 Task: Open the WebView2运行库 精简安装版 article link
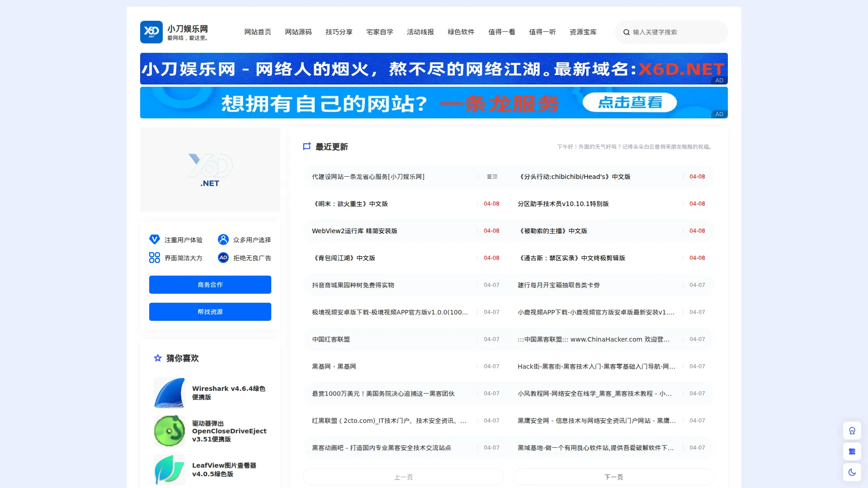(x=354, y=231)
